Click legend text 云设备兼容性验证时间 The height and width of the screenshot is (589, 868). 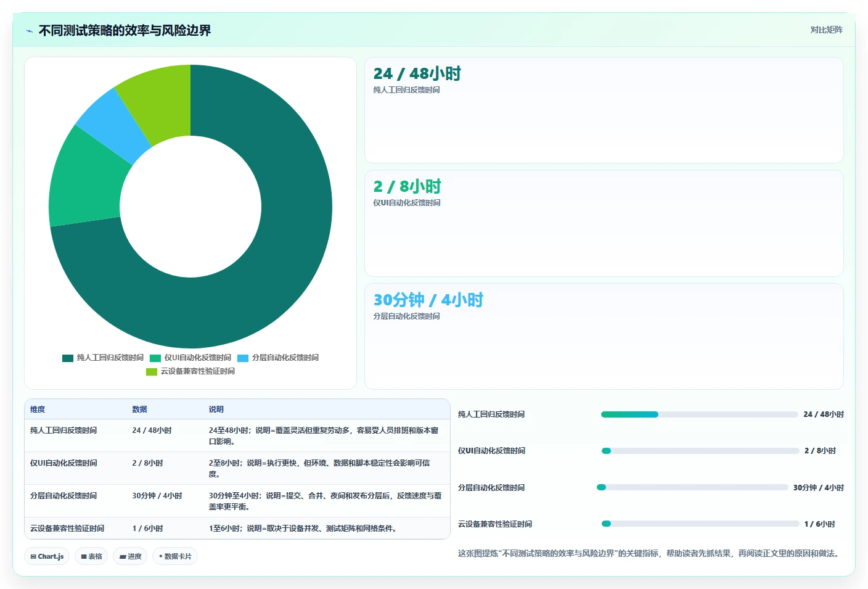pyautogui.click(x=197, y=371)
